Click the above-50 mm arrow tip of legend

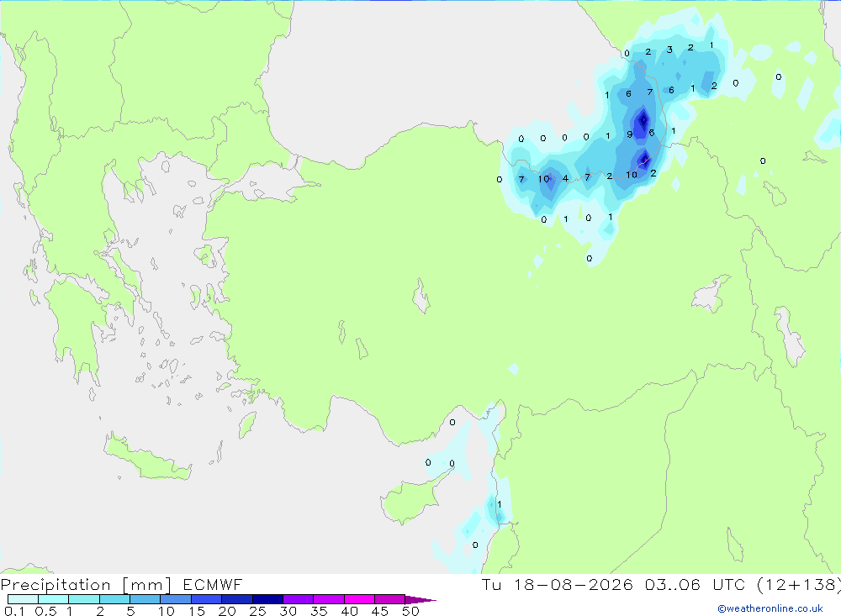420,600
